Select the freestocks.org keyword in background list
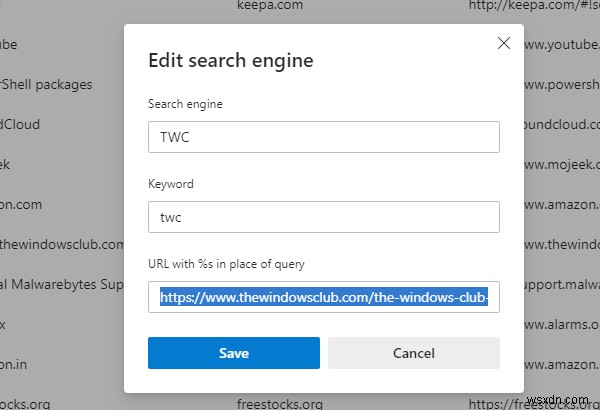The width and height of the screenshot is (600, 410). click(x=280, y=404)
